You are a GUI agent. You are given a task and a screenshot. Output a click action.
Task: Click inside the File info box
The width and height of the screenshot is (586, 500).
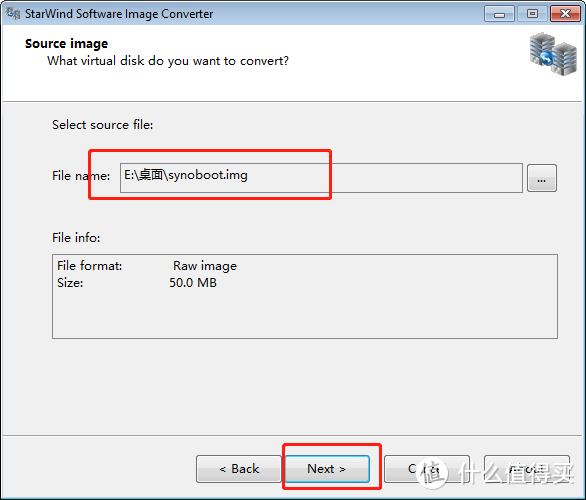(x=305, y=297)
